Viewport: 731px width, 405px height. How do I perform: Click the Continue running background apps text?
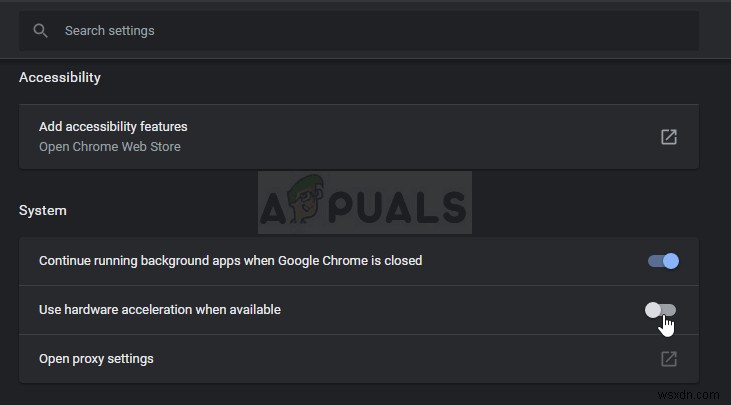[230, 261]
